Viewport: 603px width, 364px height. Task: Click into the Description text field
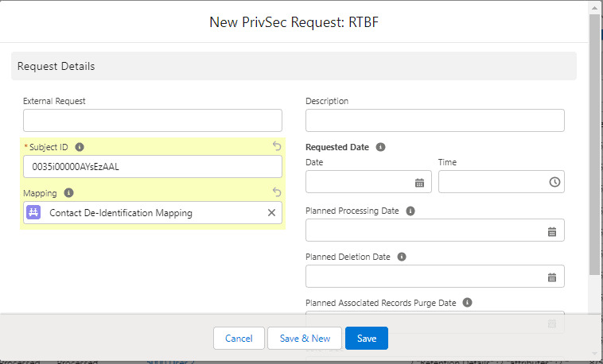(434, 121)
